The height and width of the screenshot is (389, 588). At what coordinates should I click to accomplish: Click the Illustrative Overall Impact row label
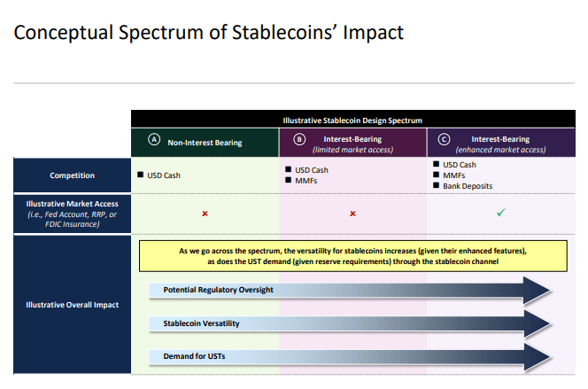72,306
